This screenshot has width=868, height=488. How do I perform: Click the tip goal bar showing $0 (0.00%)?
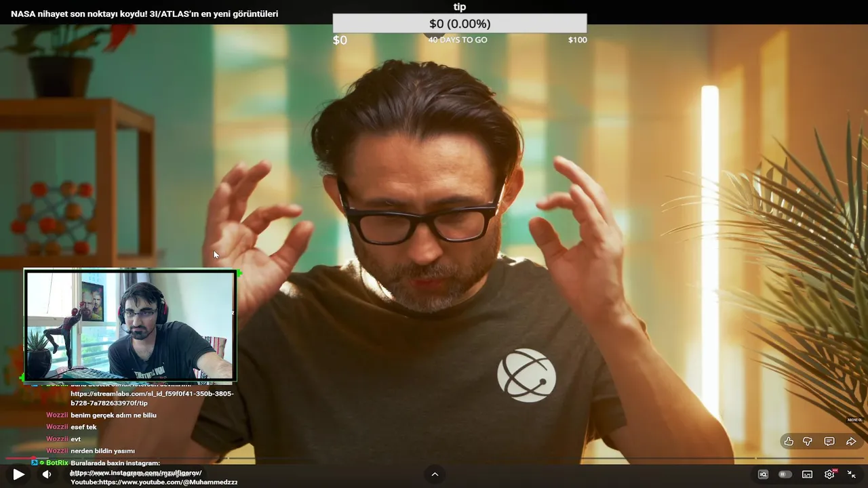tap(460, 24)
